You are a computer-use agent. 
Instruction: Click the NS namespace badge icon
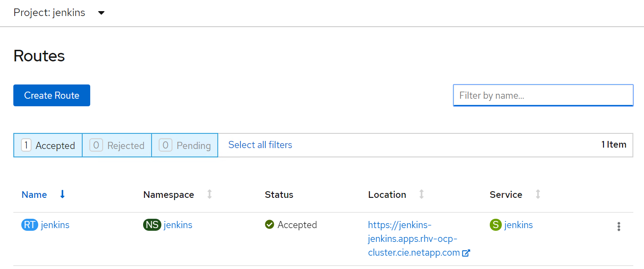(152, 225)
